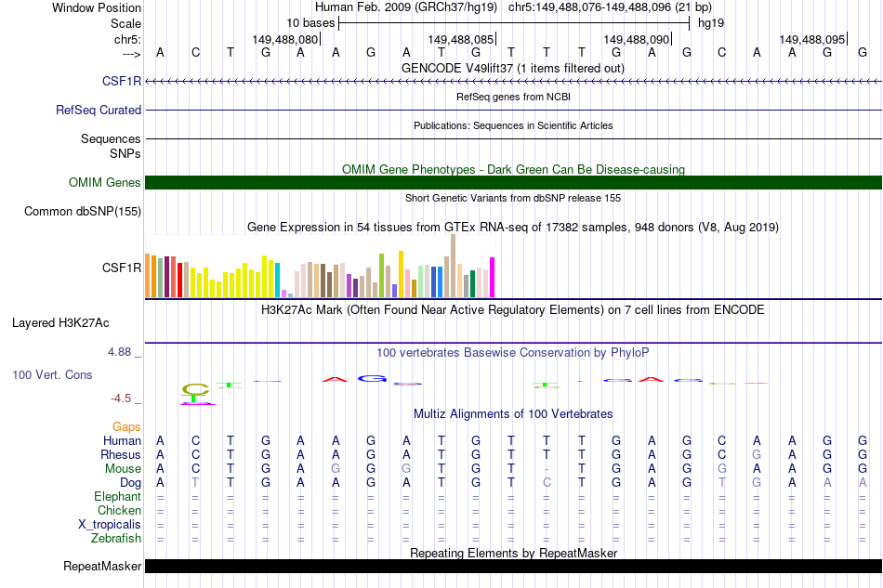Select the Elephant alignment row label

click(x=118, y=497)
